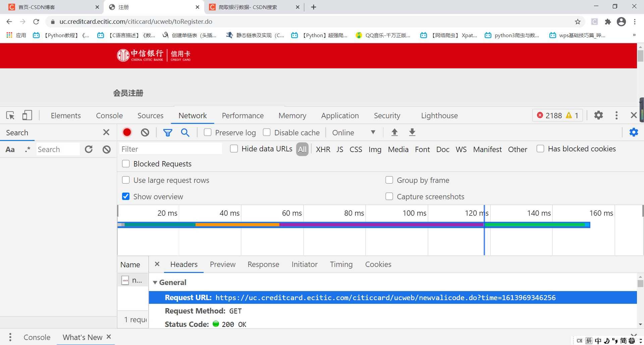The height and width of the screenshot is (345, 644).
Task: Export HAR file with download arrow
Action: [x=412, y=132]
